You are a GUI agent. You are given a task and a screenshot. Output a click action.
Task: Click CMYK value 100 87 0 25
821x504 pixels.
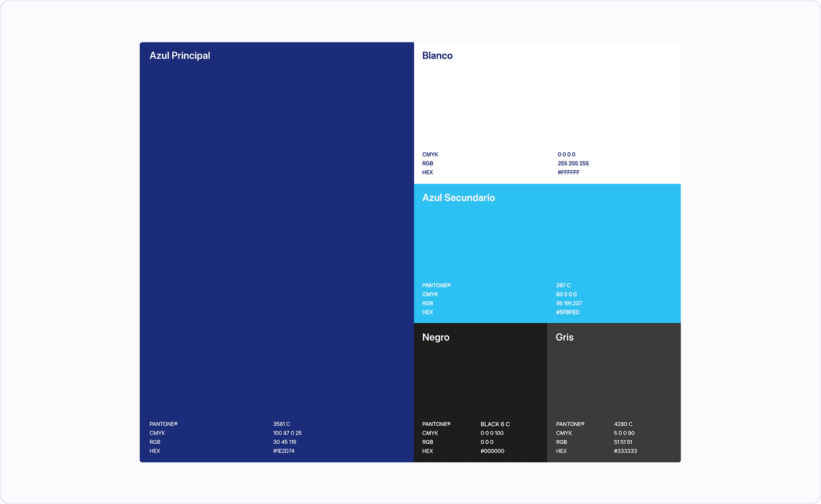287,433
